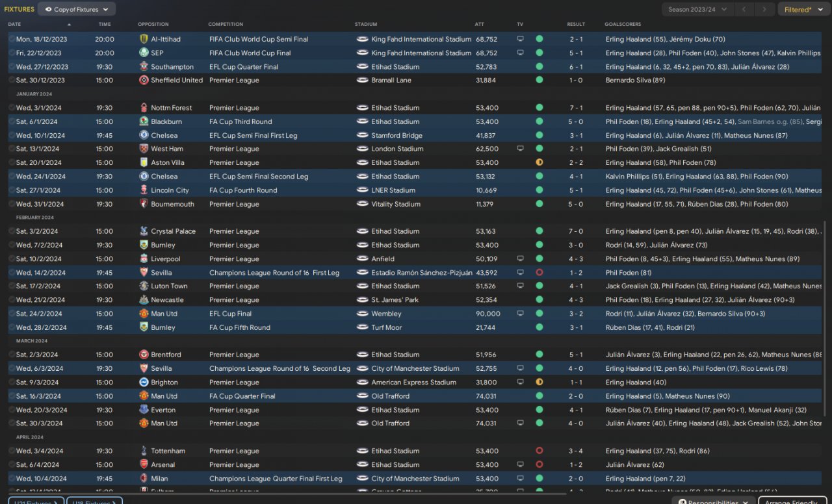Click the played tick beside Sat, 3/2/2024

pos(12,231)
